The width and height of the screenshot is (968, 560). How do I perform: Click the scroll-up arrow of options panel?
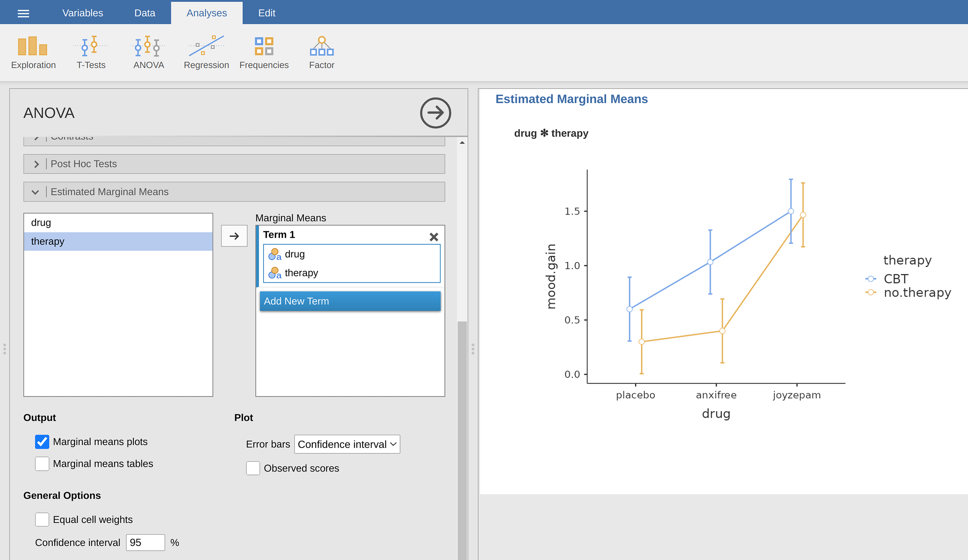pos(462,143)
